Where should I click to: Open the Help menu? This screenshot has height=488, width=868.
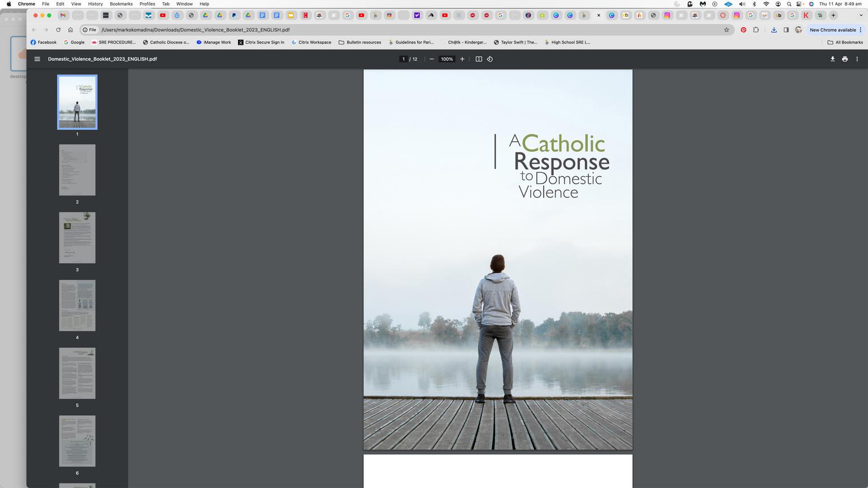(205, 4)
